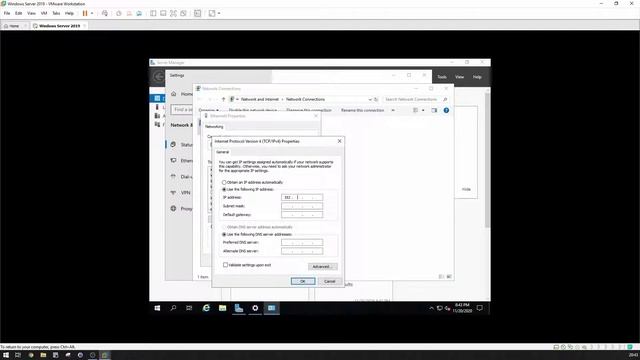Show more commands chevron in Network Connections
640x360 pixels.
(393, 110)
